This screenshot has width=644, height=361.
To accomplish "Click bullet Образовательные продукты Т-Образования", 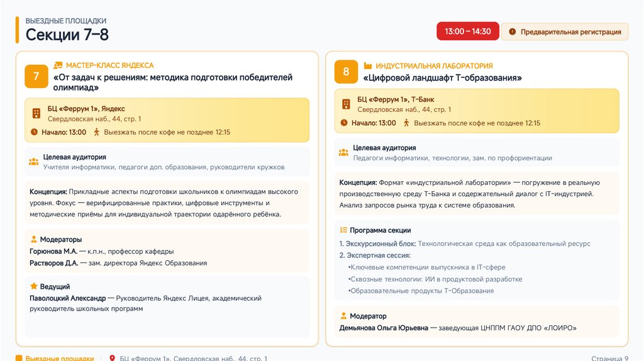I will tap(421, 291).
